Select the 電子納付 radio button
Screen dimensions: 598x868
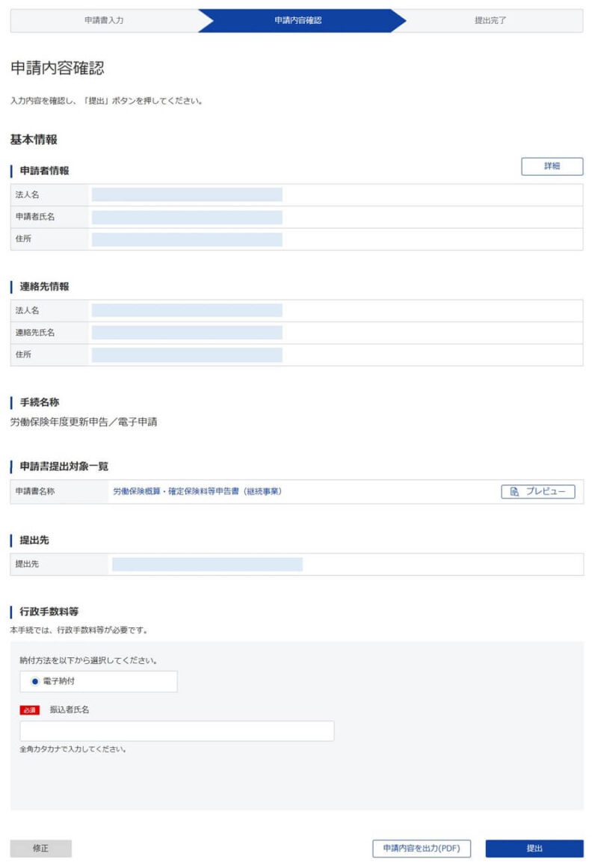click(x=35, y=681)
